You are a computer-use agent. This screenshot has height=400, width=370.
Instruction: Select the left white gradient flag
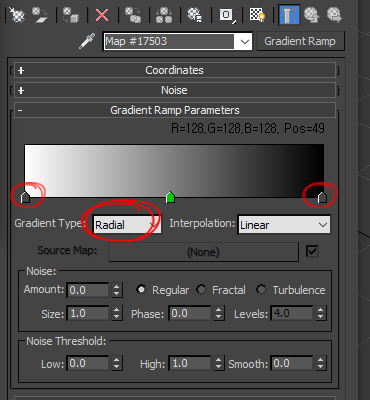[25, 197]
